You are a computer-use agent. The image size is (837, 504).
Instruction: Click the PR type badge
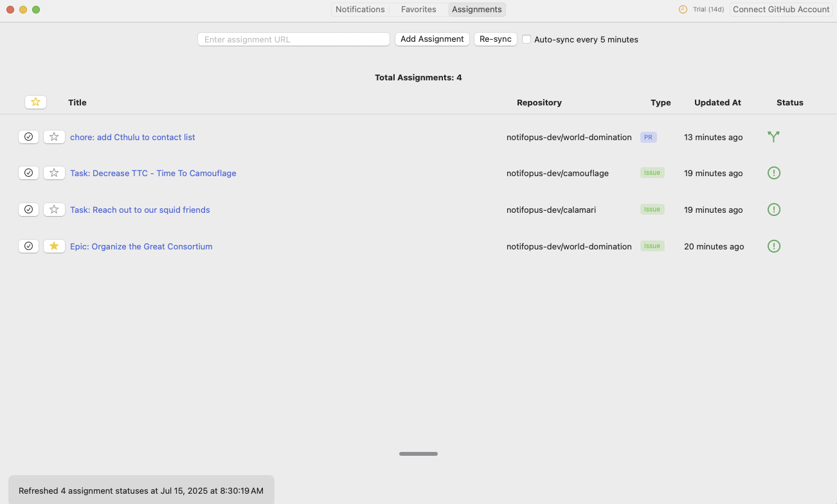[648, 137]
